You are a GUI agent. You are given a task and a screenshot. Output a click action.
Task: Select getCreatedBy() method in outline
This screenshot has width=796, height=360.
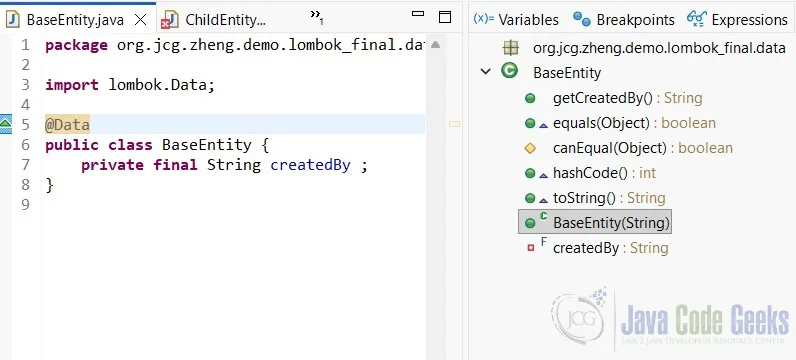coord(627,97)
